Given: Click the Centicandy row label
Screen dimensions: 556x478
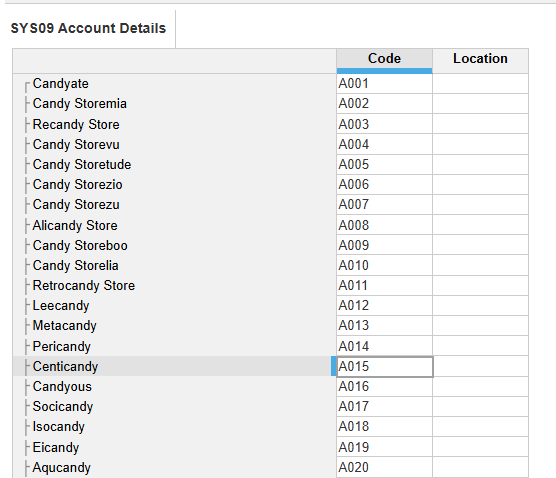Looking at the screenshot, I should click(66, 366).
